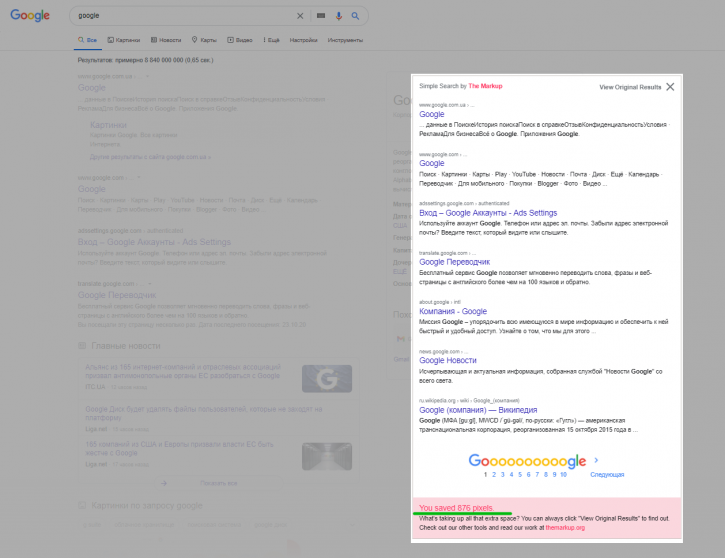
Task: Go to results page 9
Action: point(554,474)
